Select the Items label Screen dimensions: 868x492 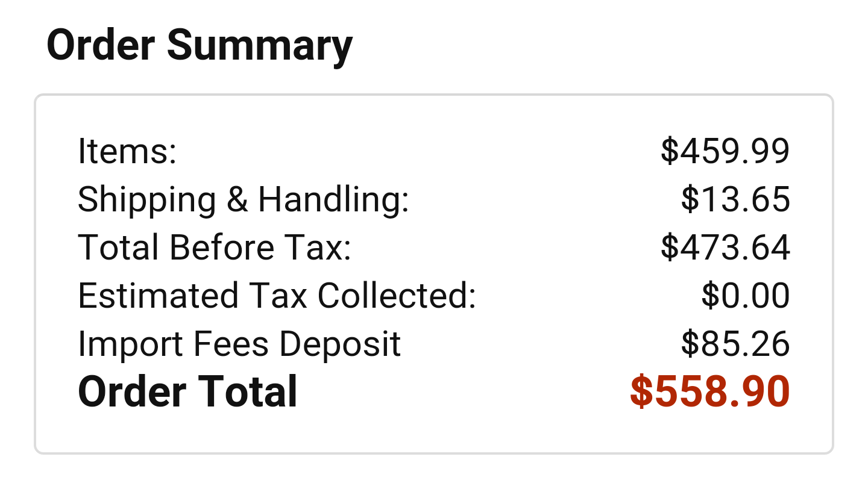(x=127, y=151)
